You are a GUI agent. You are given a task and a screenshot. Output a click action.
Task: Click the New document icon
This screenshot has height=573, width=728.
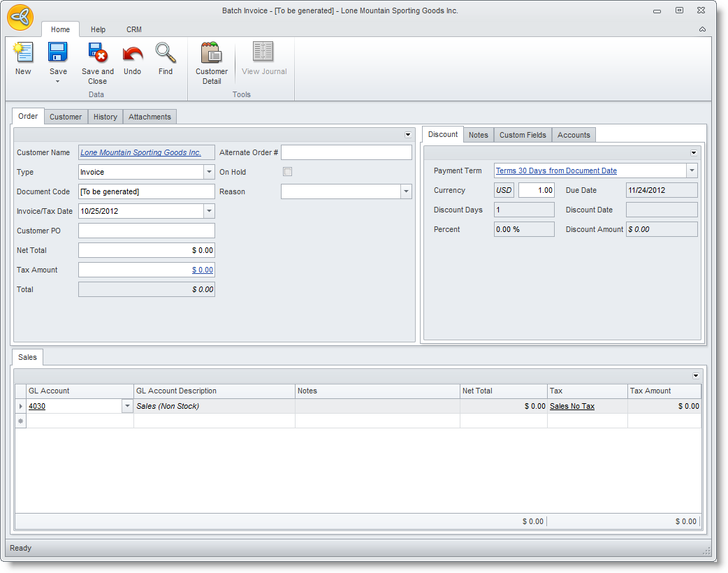pos(23,54)
